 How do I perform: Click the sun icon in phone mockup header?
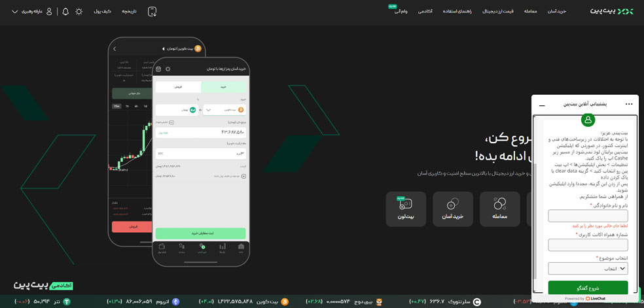pyautogui.click(x=168, y=69)
